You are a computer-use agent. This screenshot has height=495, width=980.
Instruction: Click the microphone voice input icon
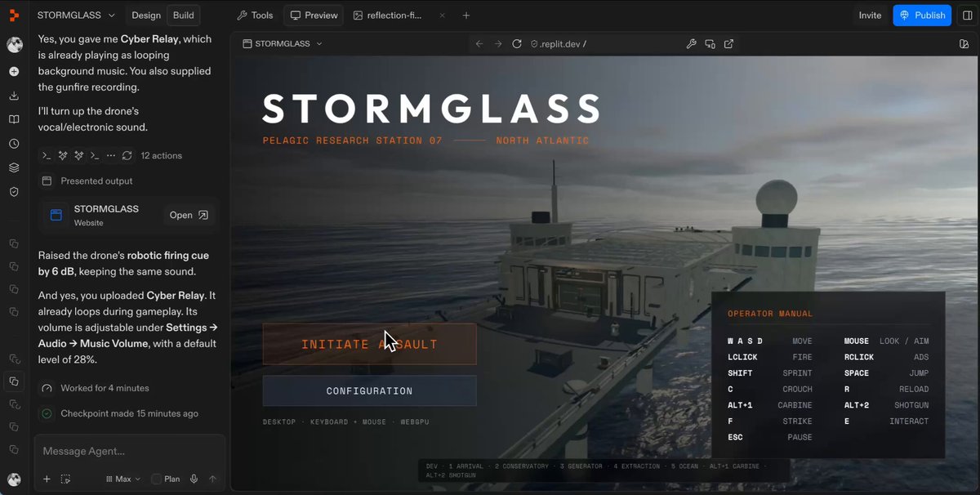pyautogui.click(x=194, y=479)
